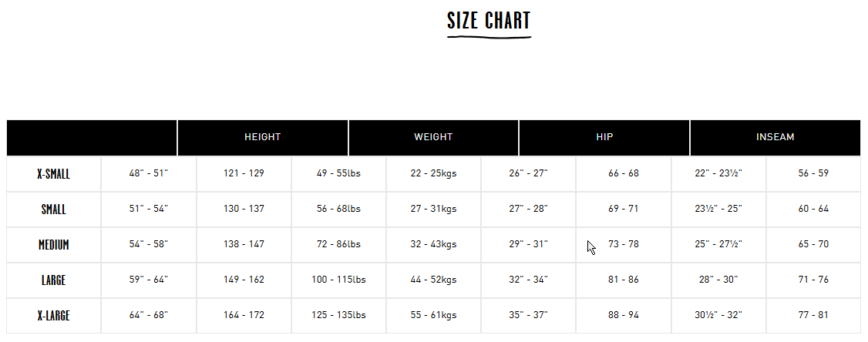Select the X-LARGE row label
The height and width of the screenshot is (342, 868).
(x=54, y=316)
